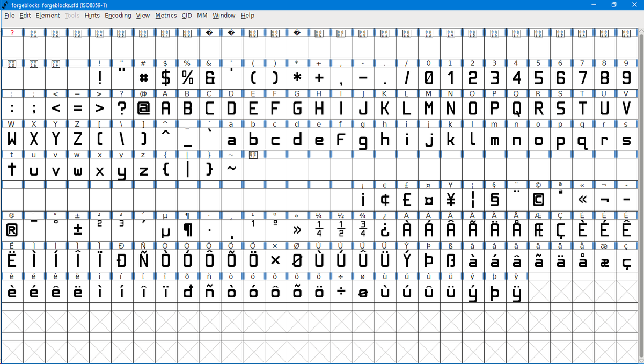Viewport: 644px width, 364px height.
Task: Open the Window menu
Action: (x=224, y=16)
